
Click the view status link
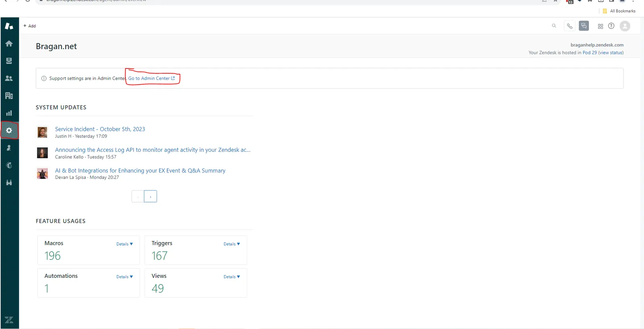(x=611, y=53)
